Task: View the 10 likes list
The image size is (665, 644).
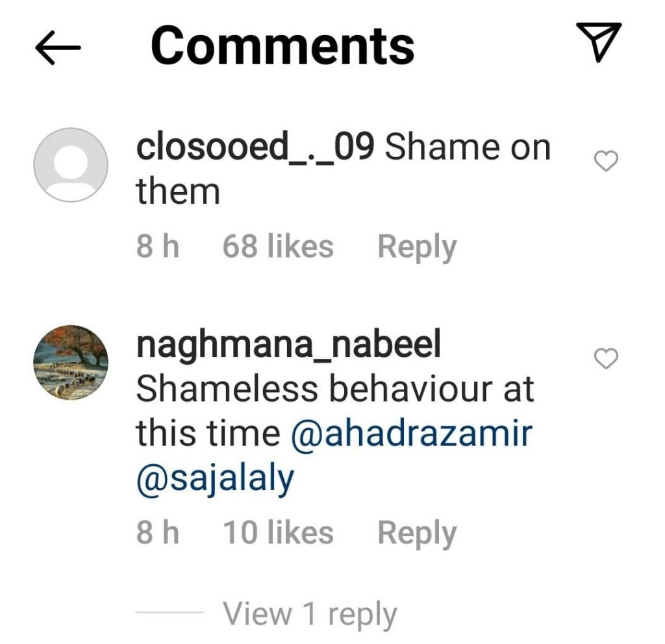Action: 278,532
